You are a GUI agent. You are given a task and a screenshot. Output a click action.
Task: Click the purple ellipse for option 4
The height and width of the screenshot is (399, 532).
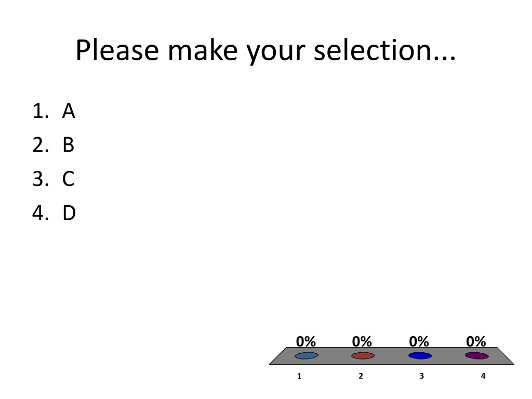[x=477, y=355]
